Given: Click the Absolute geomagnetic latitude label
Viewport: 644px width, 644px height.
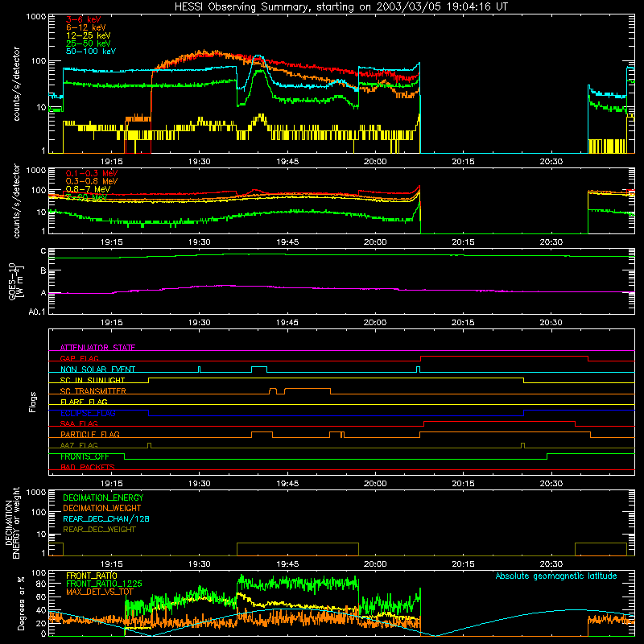Looking at the screenshot, I should pos(556,576).
